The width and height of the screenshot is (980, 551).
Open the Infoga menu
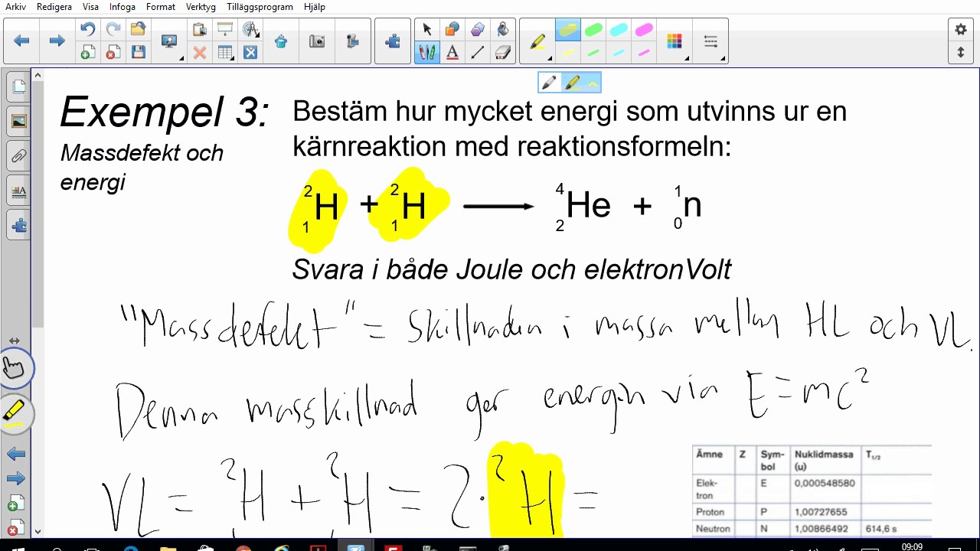pos(122,7)
